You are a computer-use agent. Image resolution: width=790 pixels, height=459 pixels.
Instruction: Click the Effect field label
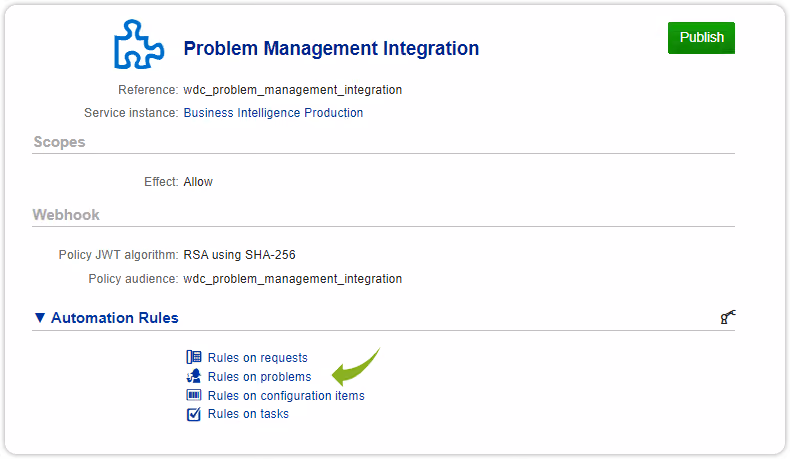point(161,182)
